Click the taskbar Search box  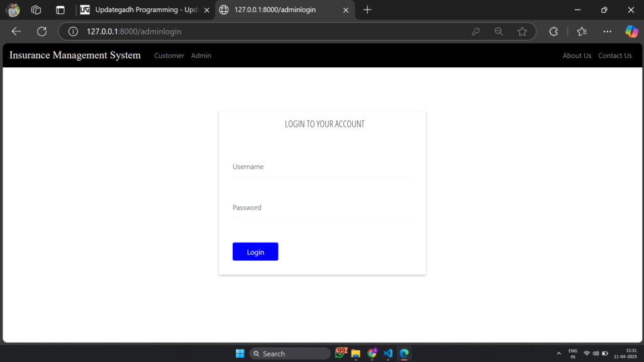289,353
